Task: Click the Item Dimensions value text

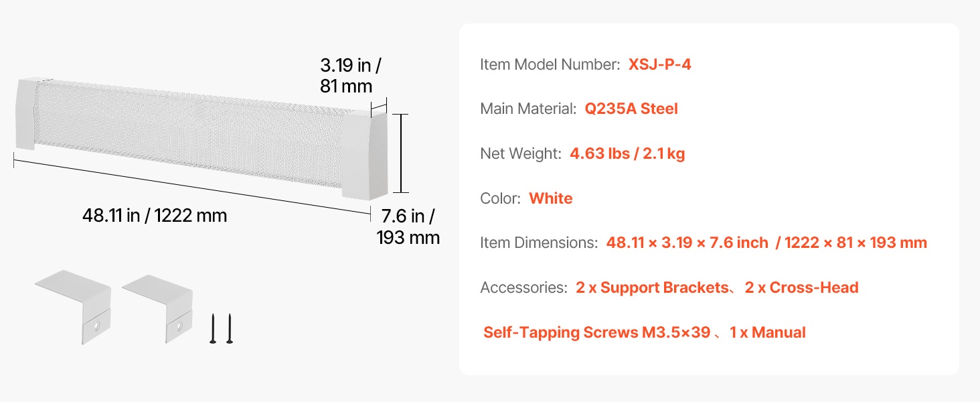Action: tap(766, 243)
